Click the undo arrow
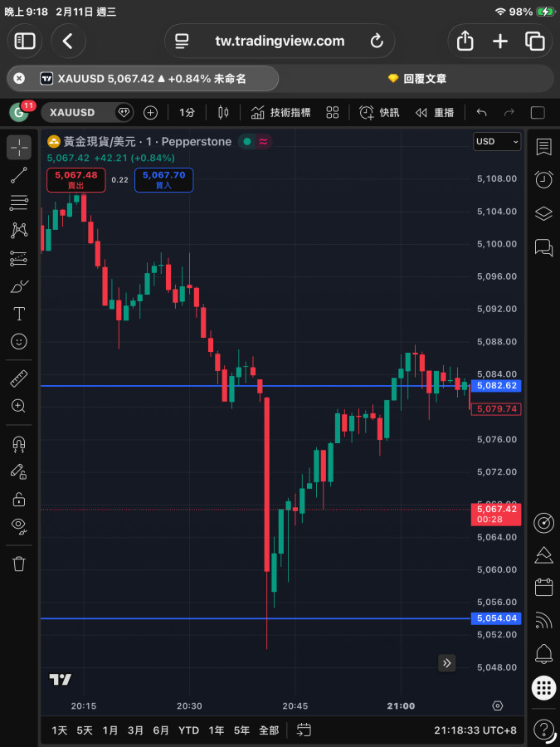 482,112
